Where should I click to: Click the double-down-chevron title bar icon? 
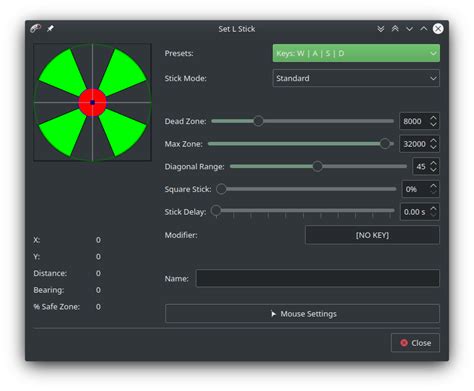click(381, 29)
